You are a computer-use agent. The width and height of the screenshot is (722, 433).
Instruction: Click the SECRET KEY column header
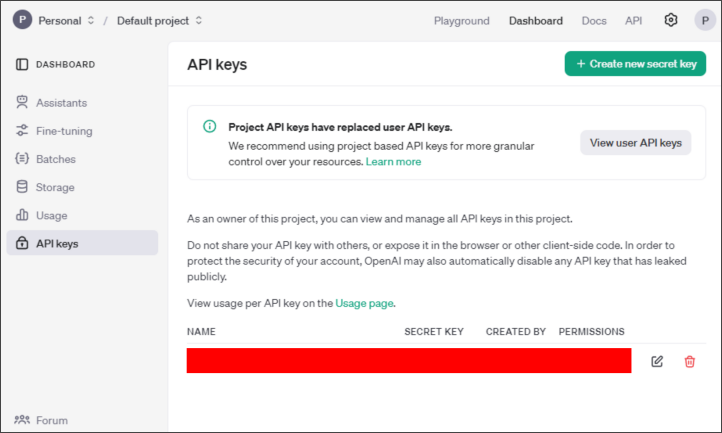(434, 332)
